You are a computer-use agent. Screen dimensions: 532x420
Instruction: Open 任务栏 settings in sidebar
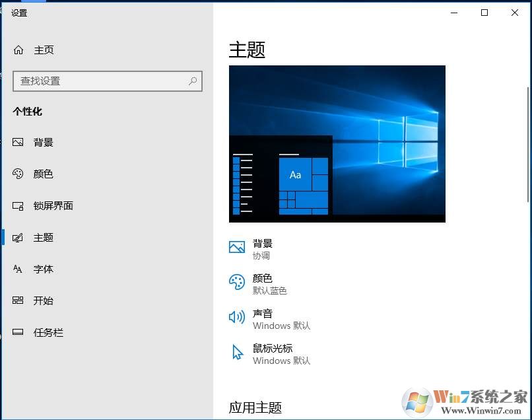click(x=48, y=332)
